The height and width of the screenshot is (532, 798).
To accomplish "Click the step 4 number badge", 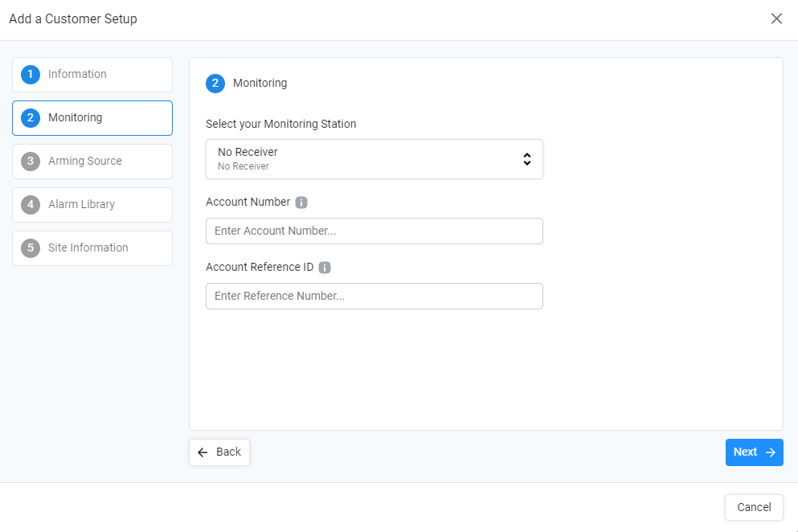I will pyautogui.click(x=31, y=205).
